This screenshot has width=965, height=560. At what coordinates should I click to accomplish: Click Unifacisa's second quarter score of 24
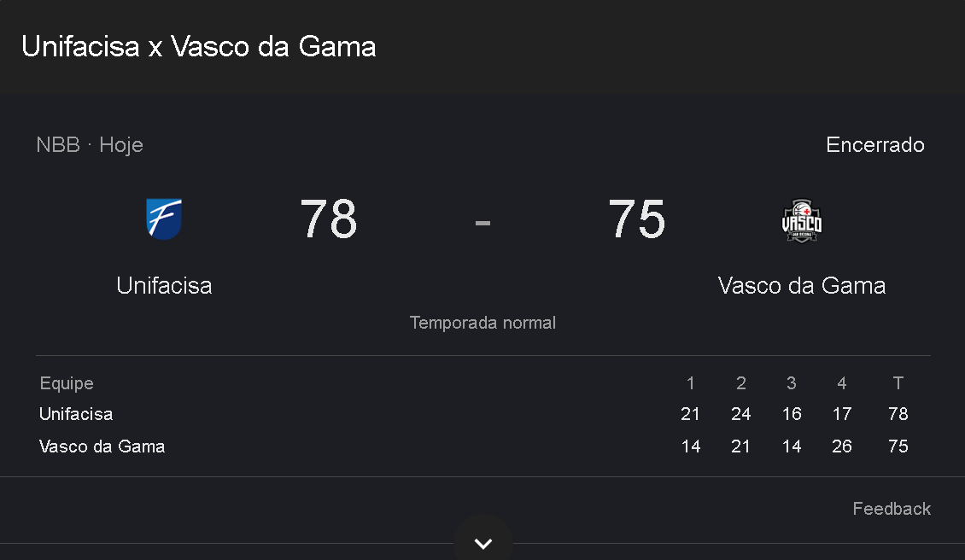[741, 414]
